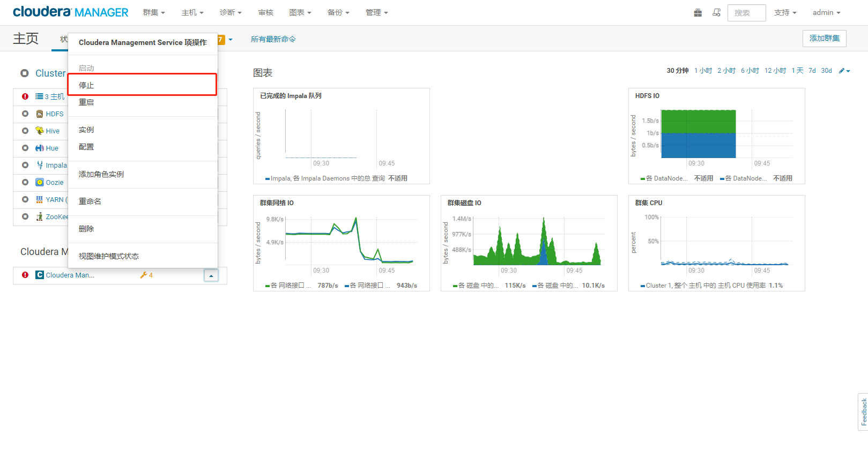
Task: Open the parcel/briefcase icon in top bar
Action: click(x=698, y=12)
